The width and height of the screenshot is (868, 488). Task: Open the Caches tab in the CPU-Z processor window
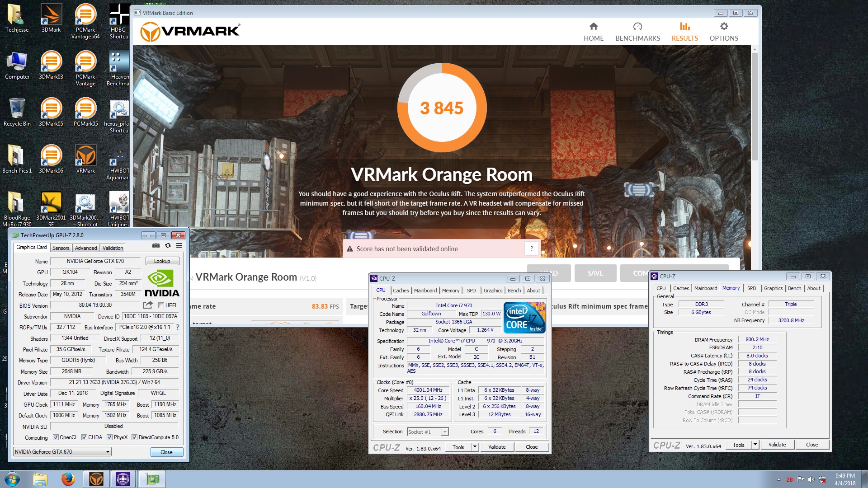[401, 291]
